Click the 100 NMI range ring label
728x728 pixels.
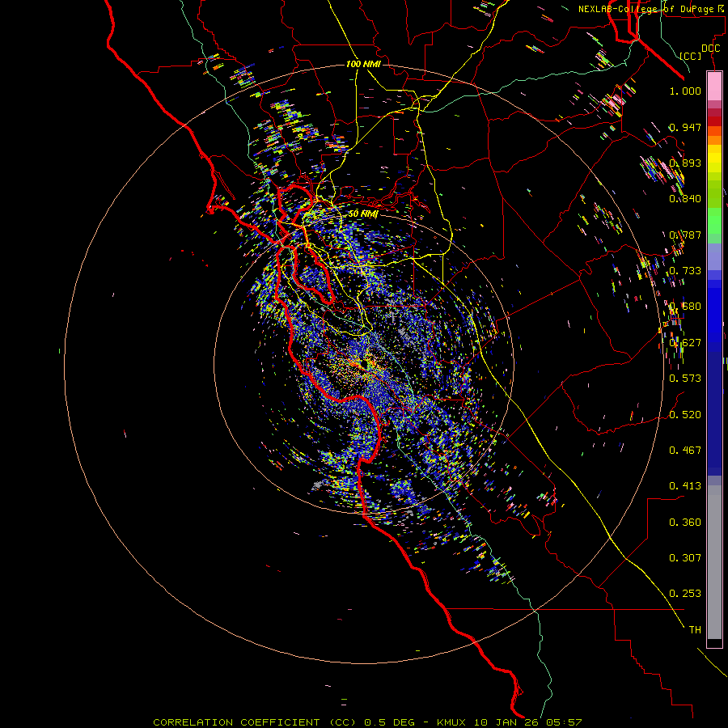point(363,64)
